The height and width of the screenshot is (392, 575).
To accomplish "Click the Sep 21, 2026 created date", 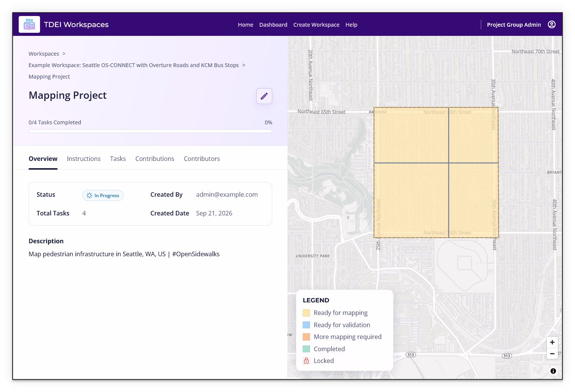I will (214, 213).
